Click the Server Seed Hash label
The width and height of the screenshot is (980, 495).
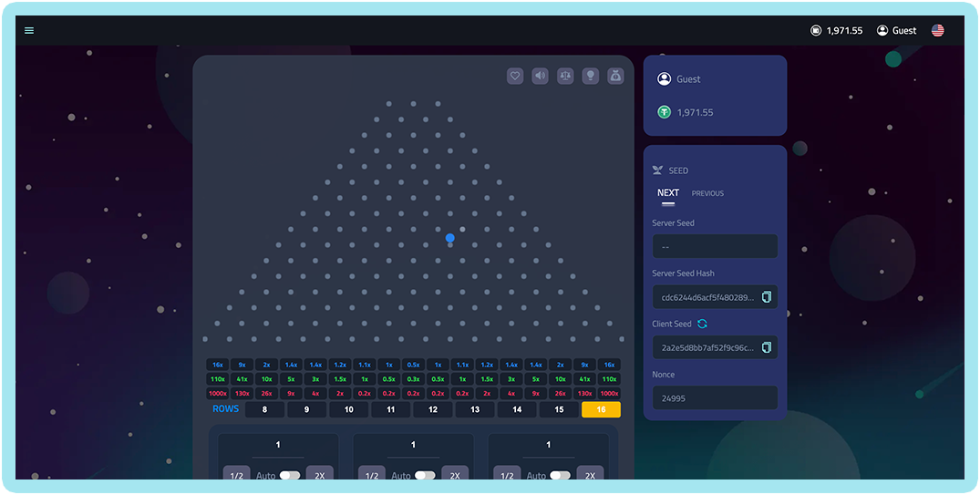[x=683, y=273]
